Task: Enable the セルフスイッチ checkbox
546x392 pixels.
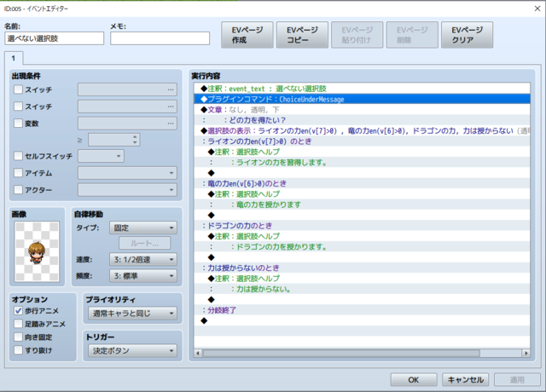Action: tap(18, 156)
